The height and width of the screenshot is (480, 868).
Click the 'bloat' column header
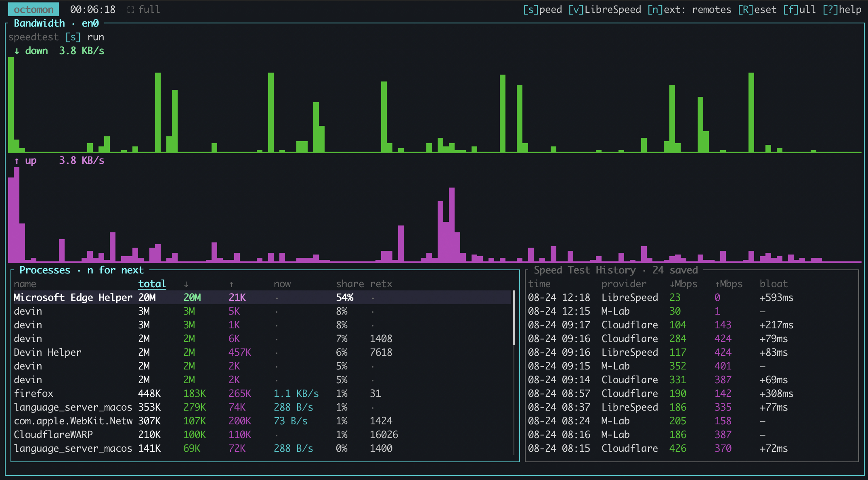(x=774, y=284)
